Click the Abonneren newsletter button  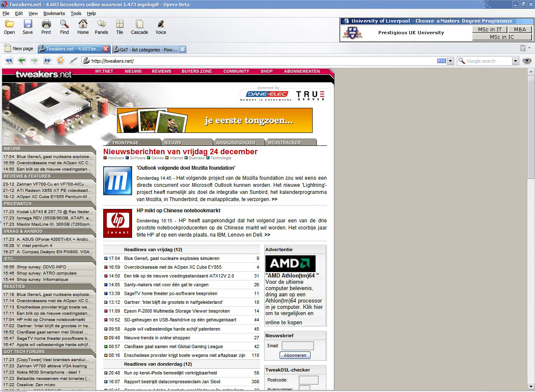tap(295, 355)
